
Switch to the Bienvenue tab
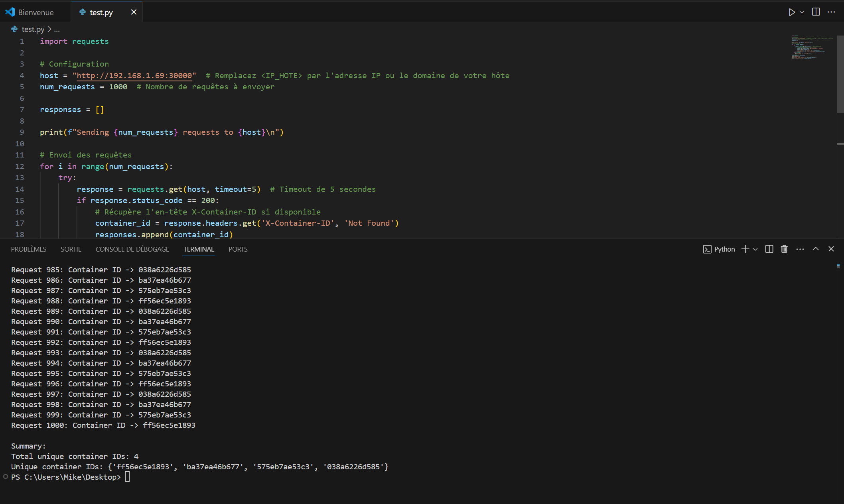35,12
